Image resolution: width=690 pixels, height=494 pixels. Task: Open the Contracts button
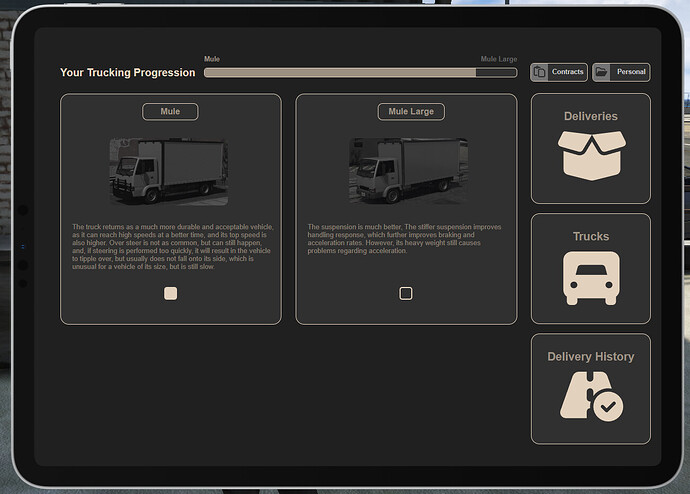coord(559,72)
